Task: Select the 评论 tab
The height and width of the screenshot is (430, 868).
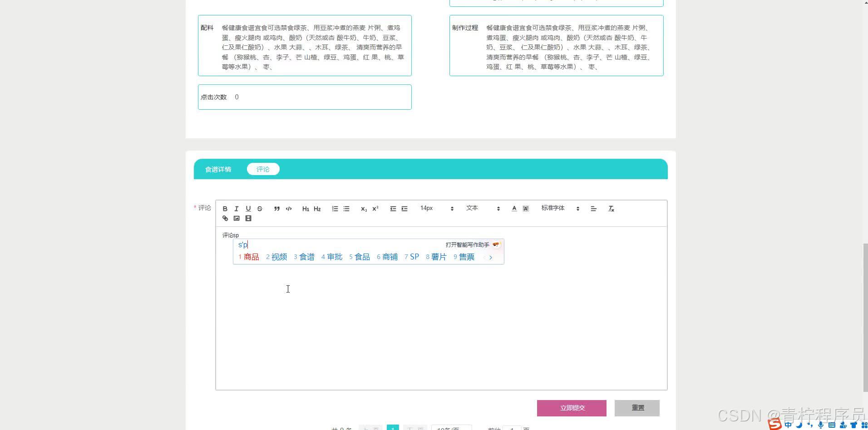Action: (263, 169)
